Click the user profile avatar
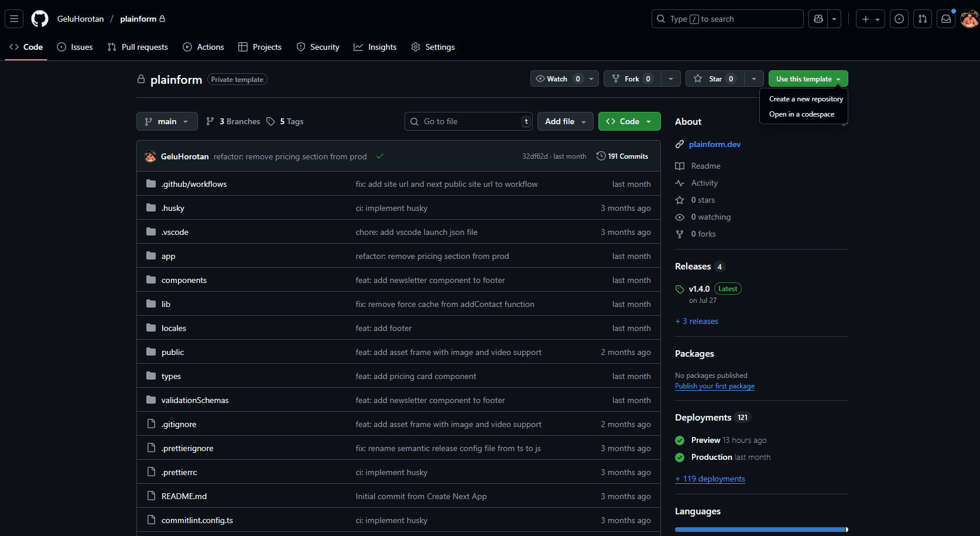 pos(969,19)
